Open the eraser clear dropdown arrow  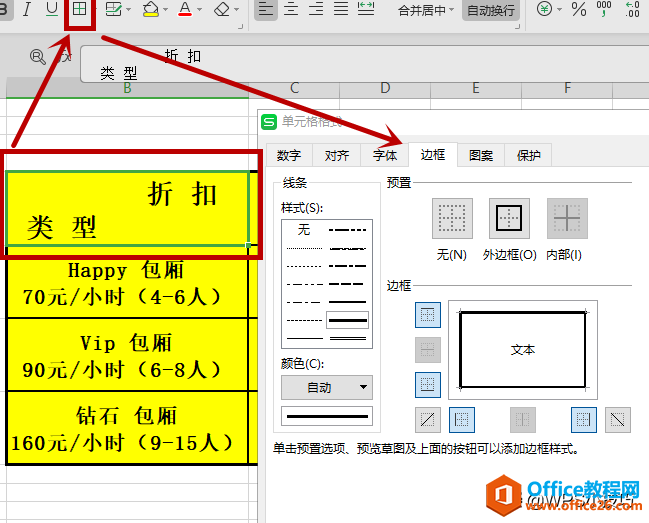236,10
